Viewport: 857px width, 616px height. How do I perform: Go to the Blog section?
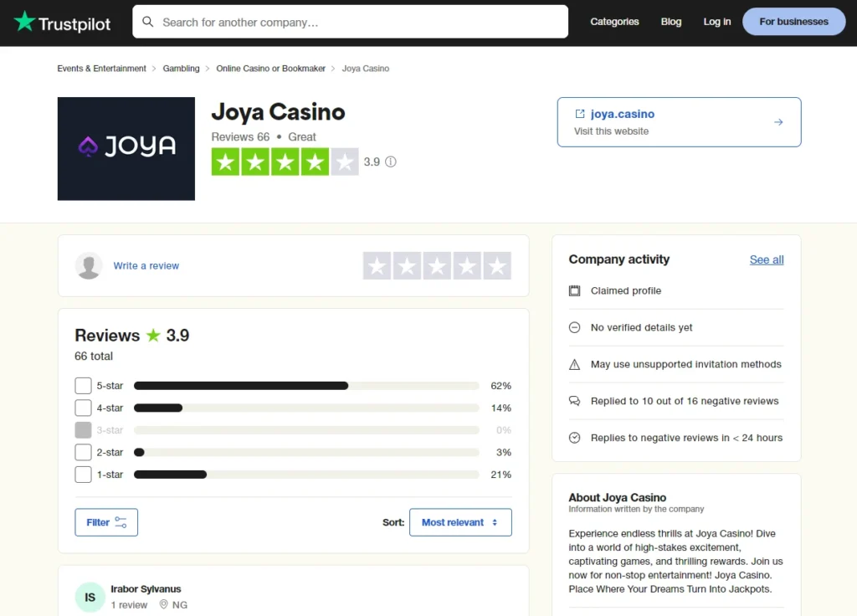pos(670,22)
